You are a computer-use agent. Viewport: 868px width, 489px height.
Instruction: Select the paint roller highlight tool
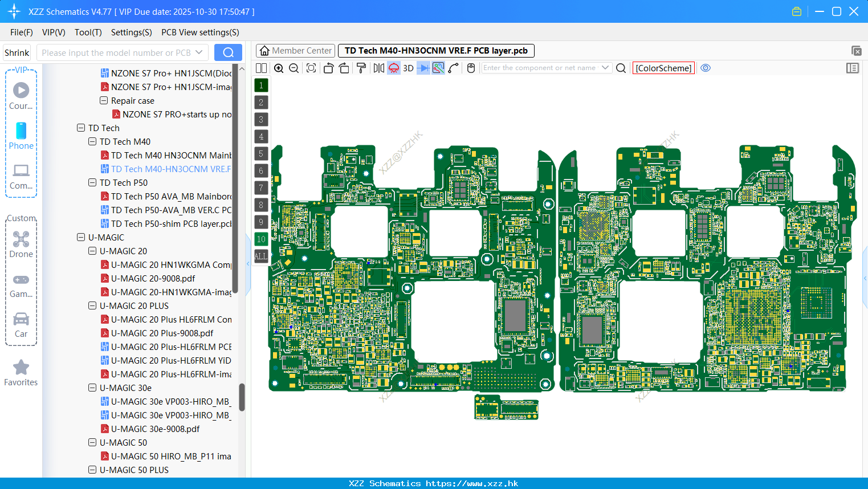(x=361, y=68)
